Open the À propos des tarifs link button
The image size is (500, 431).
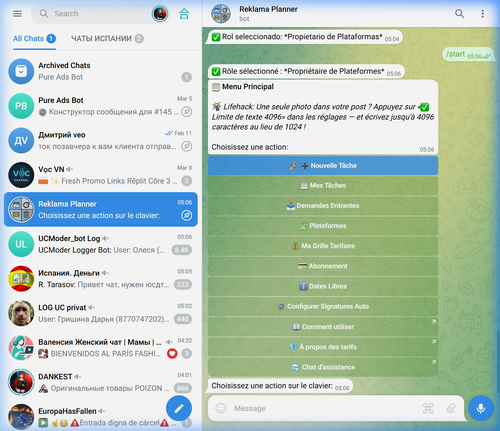pos(323,347)
